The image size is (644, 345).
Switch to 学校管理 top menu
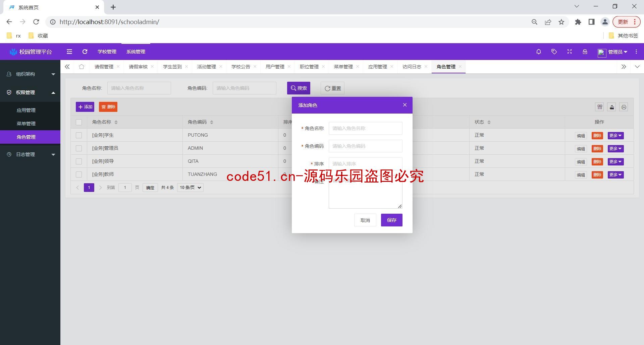coord(107,52)
